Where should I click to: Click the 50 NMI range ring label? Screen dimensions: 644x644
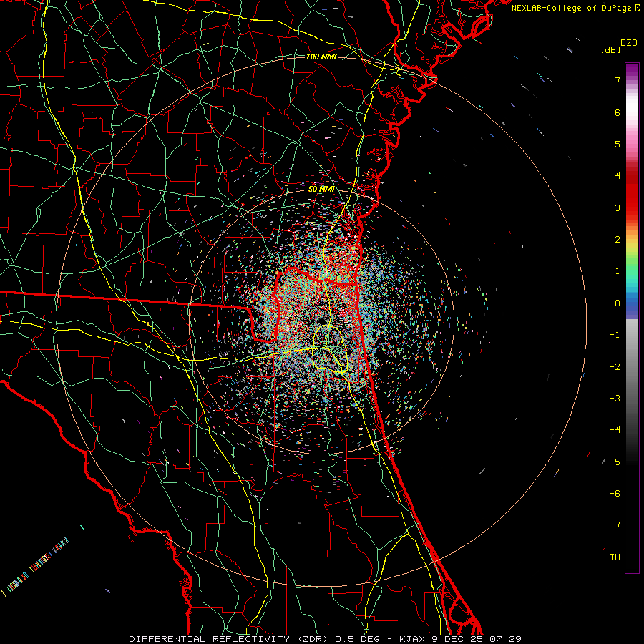click(321, 190)
